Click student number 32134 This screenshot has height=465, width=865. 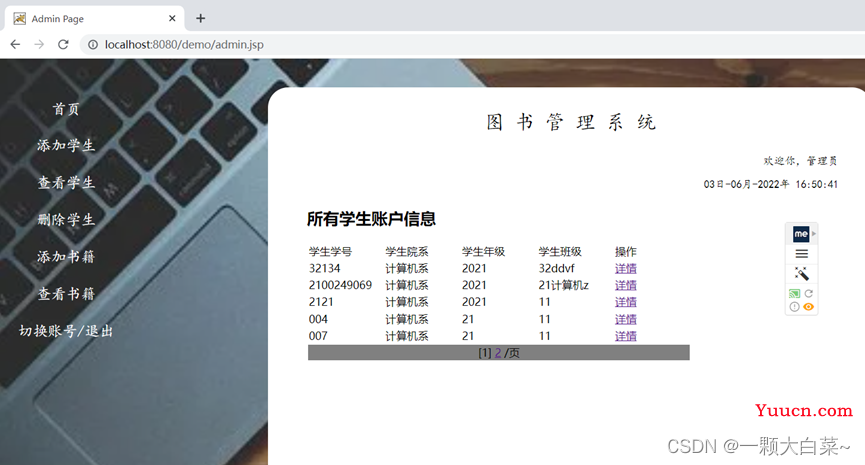click(324, 269)
